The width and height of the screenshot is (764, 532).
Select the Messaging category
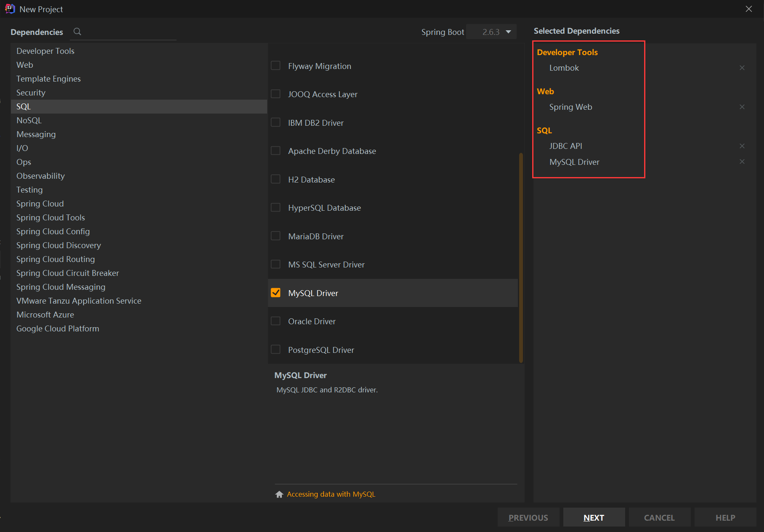point(139,134)
